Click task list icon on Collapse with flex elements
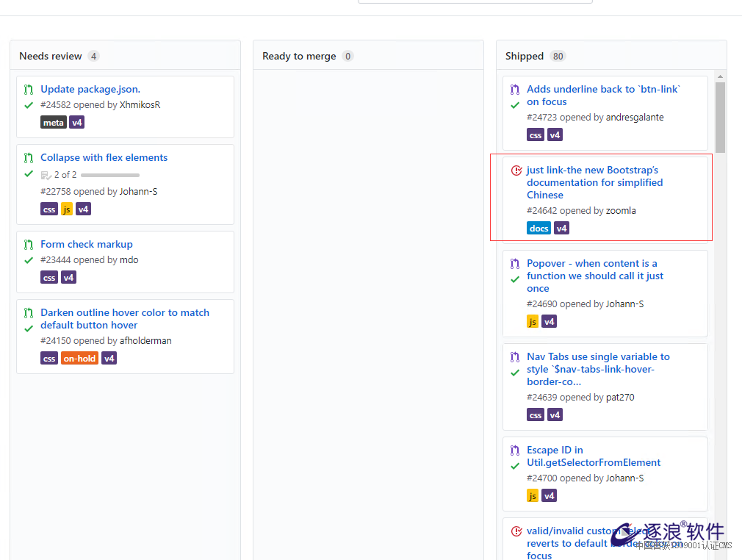The height and width of the screenshot is (560, 742). 46,175
